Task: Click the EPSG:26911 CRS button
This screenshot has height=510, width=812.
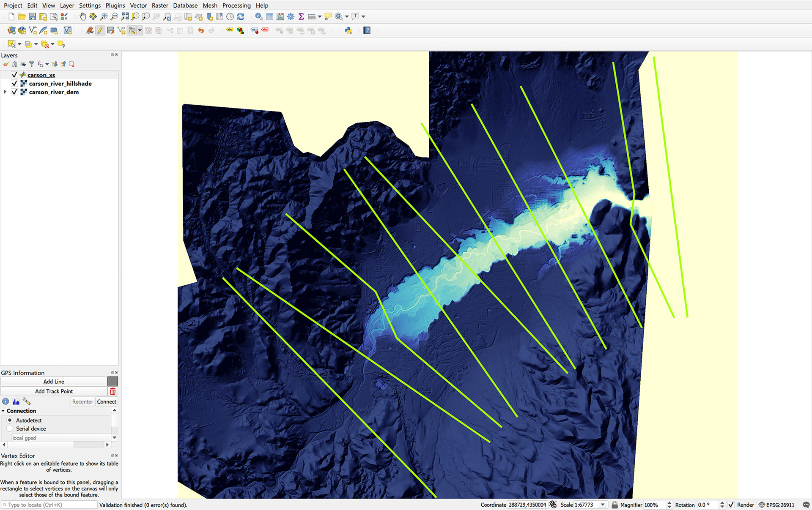Action: tap(777, 505)
